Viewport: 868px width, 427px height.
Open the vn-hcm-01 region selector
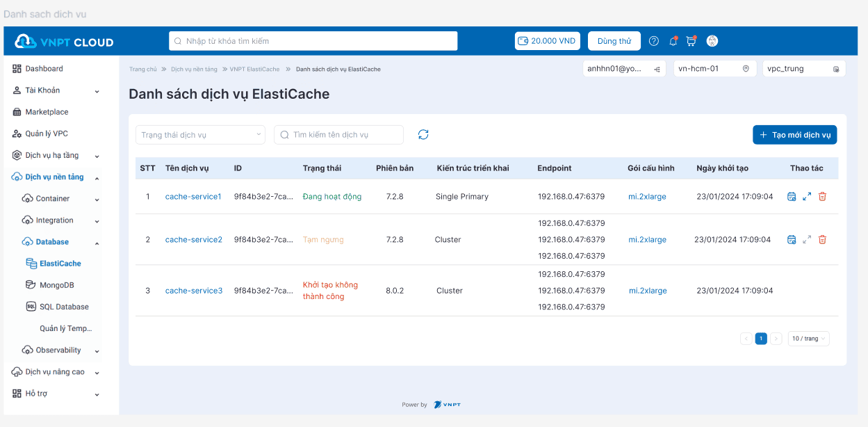[x=714, y=69]
